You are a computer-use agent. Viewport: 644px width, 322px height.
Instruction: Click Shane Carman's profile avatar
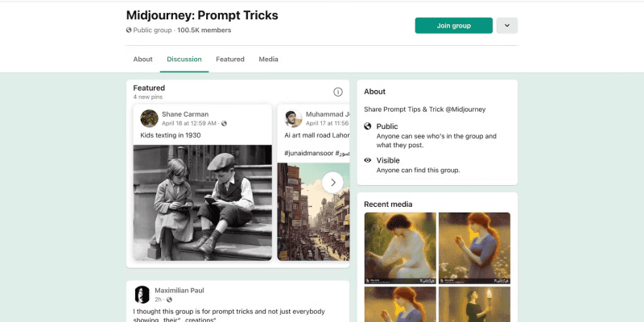pos(149,118)
